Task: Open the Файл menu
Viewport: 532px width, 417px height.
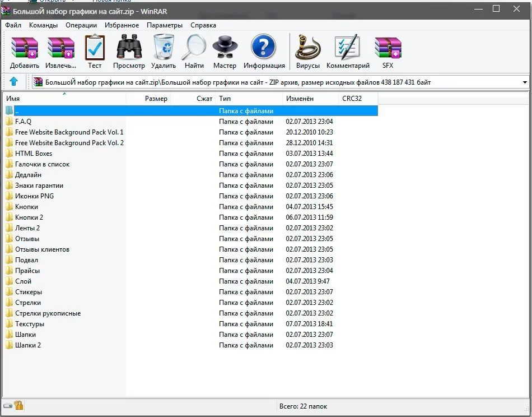Action: pyautogui.click(x=13, y=25)
